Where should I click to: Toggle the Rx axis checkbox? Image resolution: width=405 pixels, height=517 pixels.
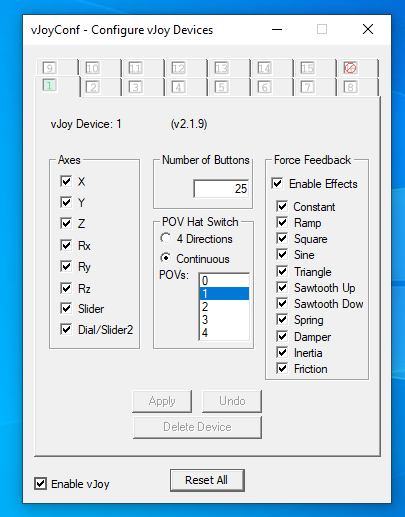pyautogui.click(x=66, y=245)
